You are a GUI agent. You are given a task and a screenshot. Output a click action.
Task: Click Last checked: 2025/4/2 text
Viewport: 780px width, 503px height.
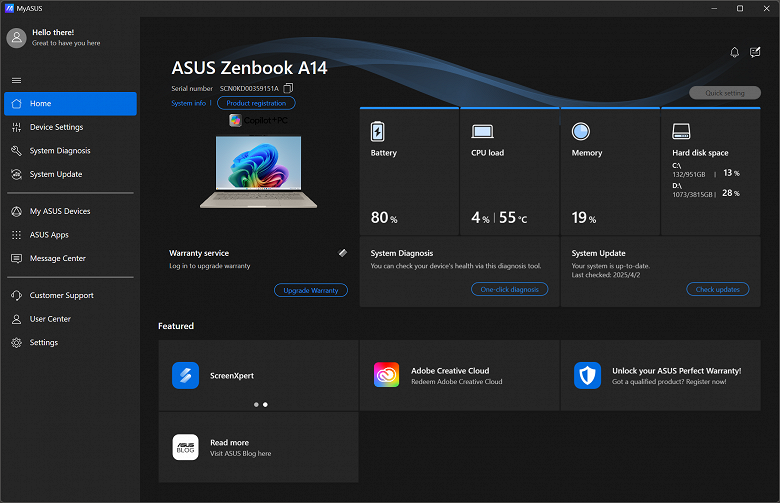point(606,275)
